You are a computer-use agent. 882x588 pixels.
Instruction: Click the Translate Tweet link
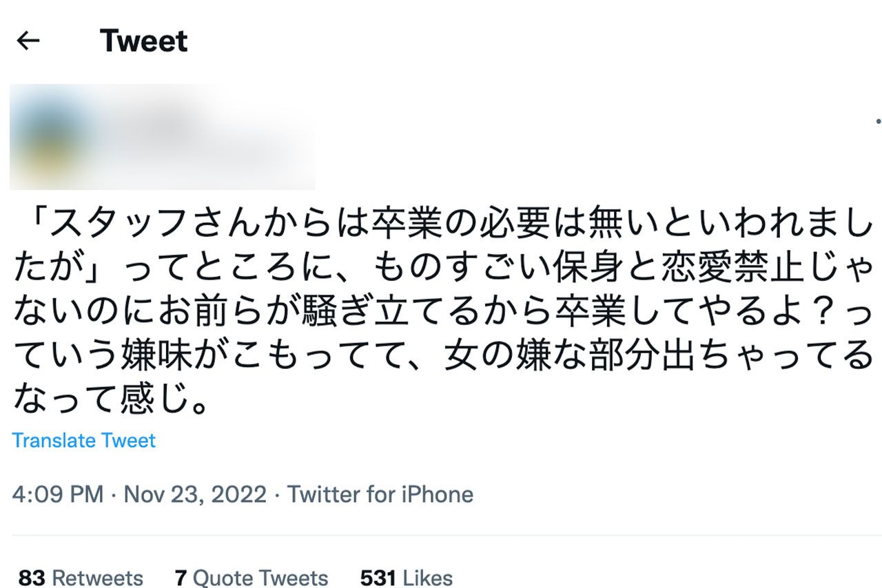point(84,441)
